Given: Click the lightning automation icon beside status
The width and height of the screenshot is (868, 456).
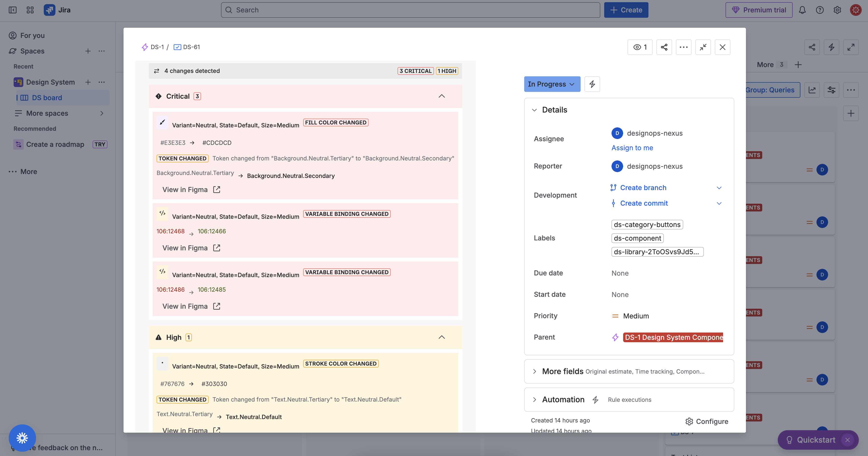Looking at the screenshot, I should click(592, 84).
